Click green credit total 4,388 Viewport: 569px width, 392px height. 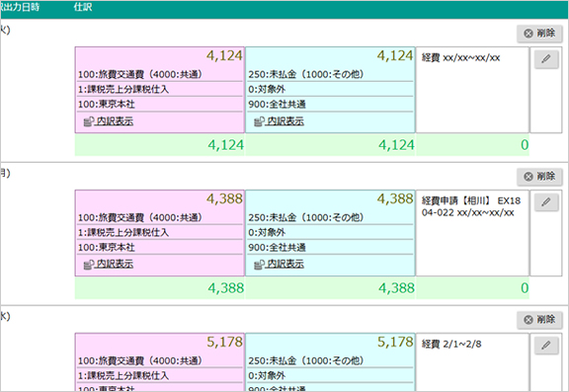(x=396, y=288)
